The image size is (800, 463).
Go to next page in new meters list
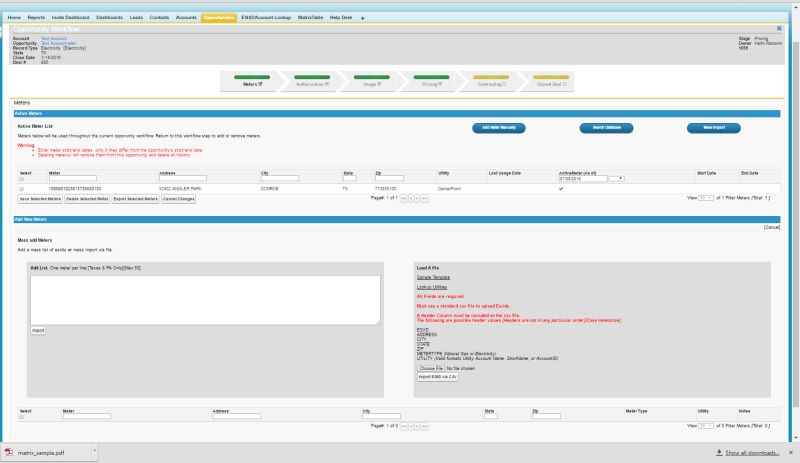[x=417, y=426]
